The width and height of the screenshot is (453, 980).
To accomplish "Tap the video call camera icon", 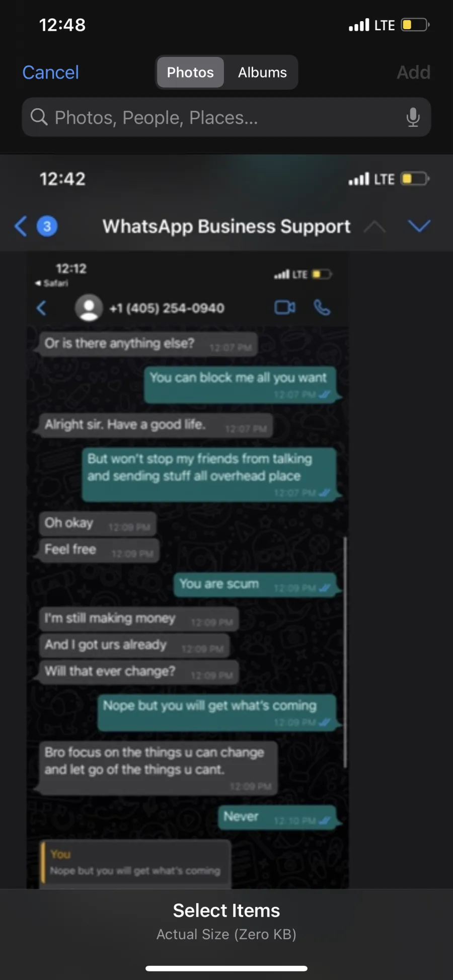I will (x=285, y=307).
